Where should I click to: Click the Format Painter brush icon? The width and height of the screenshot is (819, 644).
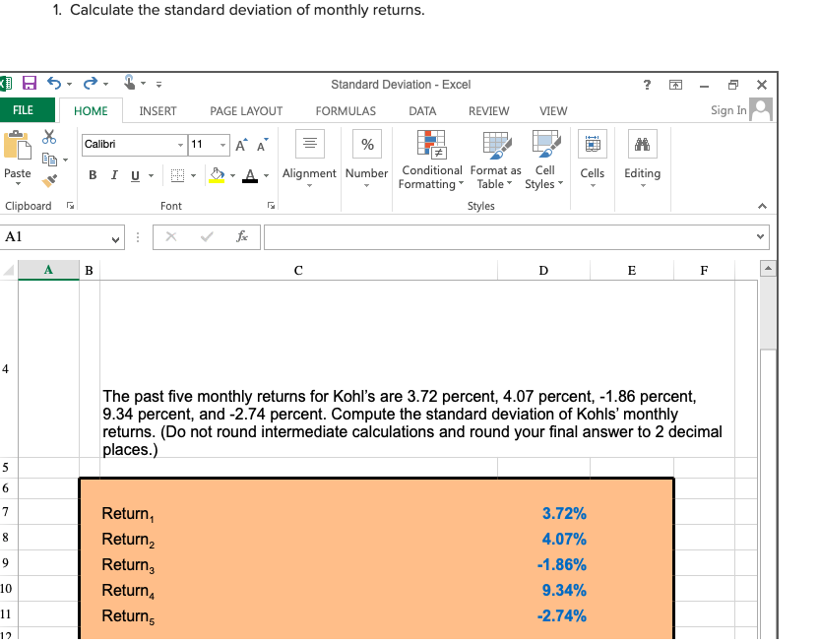[x=49, y=181]
